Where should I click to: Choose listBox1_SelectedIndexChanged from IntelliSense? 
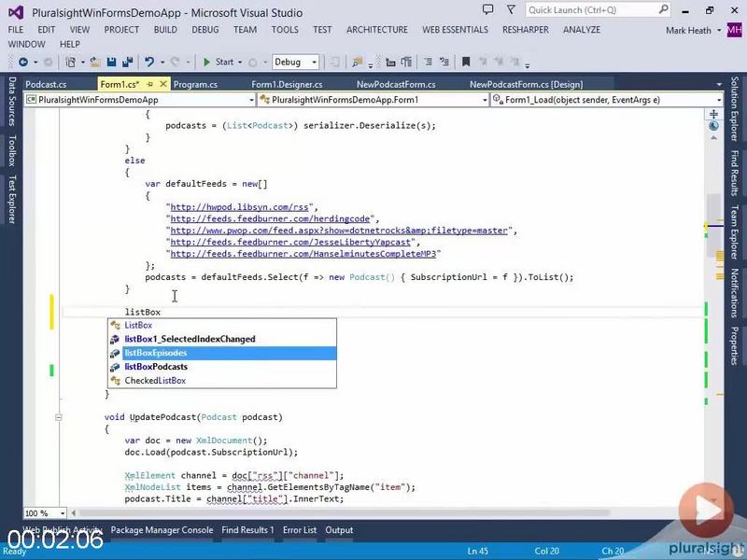(222, 339)
